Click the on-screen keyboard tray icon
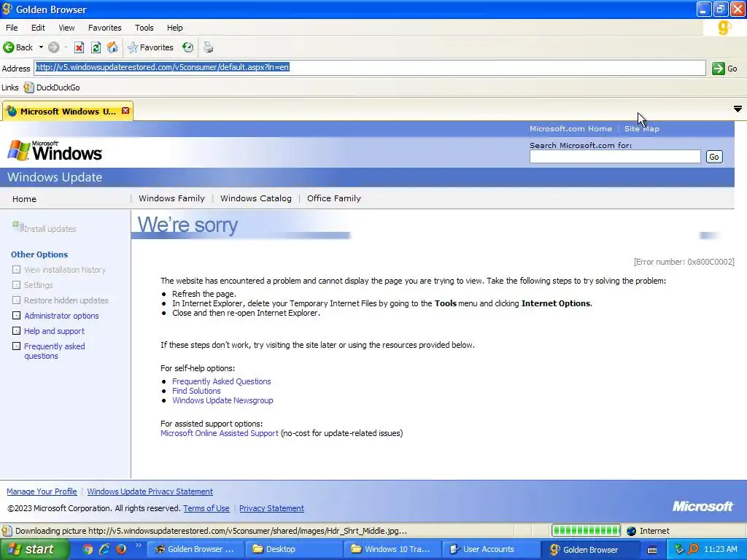Viewport: 747px width, 560px height. 652,550
